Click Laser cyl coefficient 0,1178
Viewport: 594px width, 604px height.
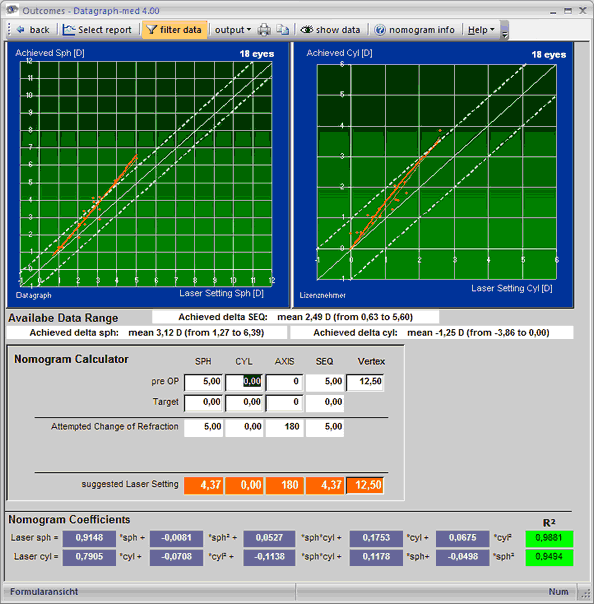pyautogui.click(x=376, y=557)
